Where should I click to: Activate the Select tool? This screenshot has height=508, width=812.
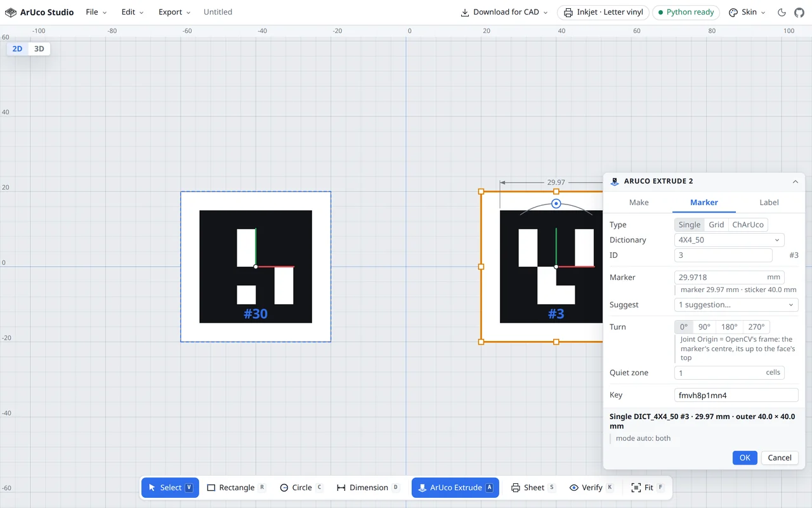(x=170, y=488)
